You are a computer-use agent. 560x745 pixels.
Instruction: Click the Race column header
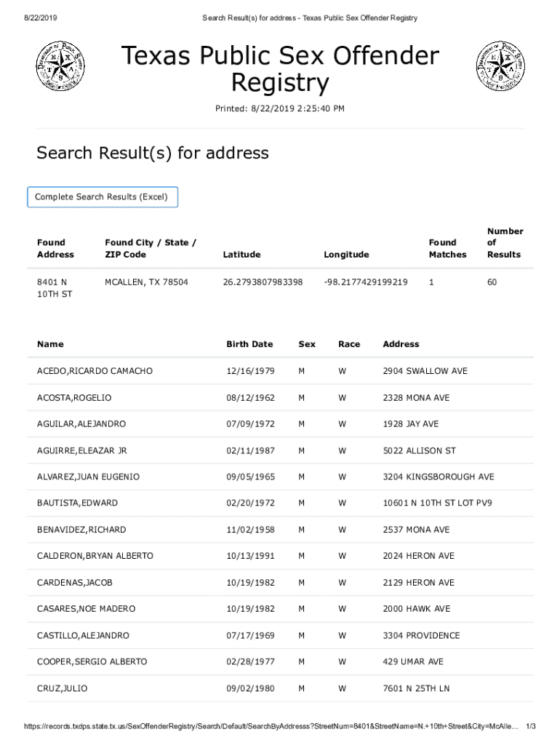(x=349, y=344)
